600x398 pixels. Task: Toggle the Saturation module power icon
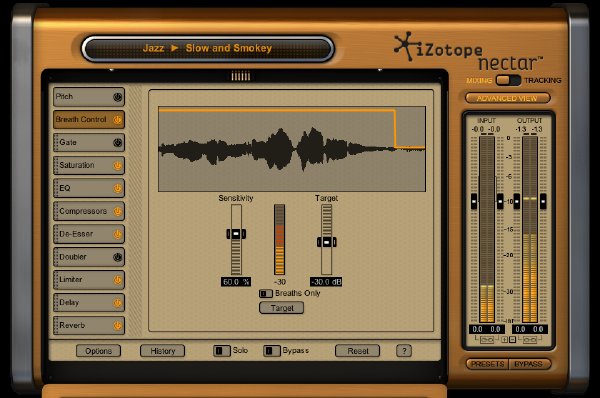(x=117, y=166)
